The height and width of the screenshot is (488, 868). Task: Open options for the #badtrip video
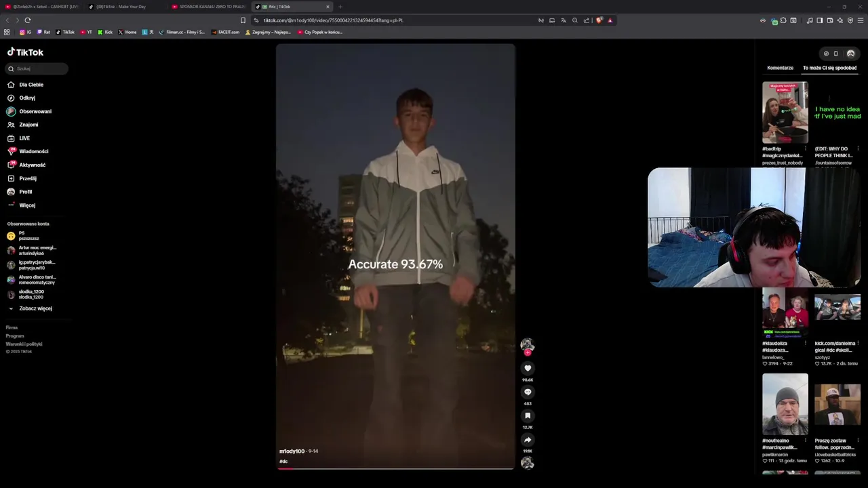(x=806, y=148)
